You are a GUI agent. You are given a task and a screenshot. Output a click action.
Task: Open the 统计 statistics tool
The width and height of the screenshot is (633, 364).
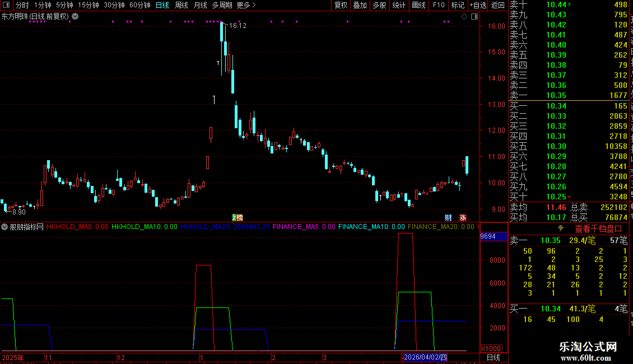coord(399,5)
